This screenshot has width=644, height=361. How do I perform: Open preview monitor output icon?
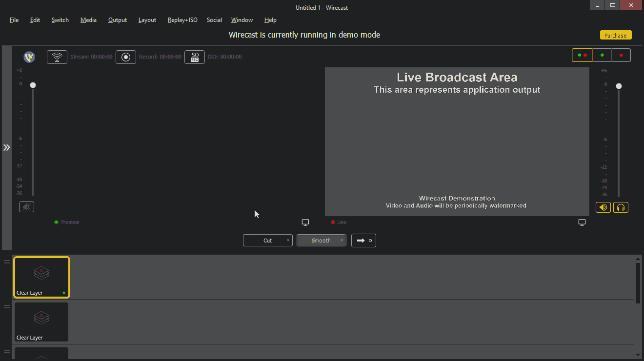pyautogui.click(x=305, y=222)
